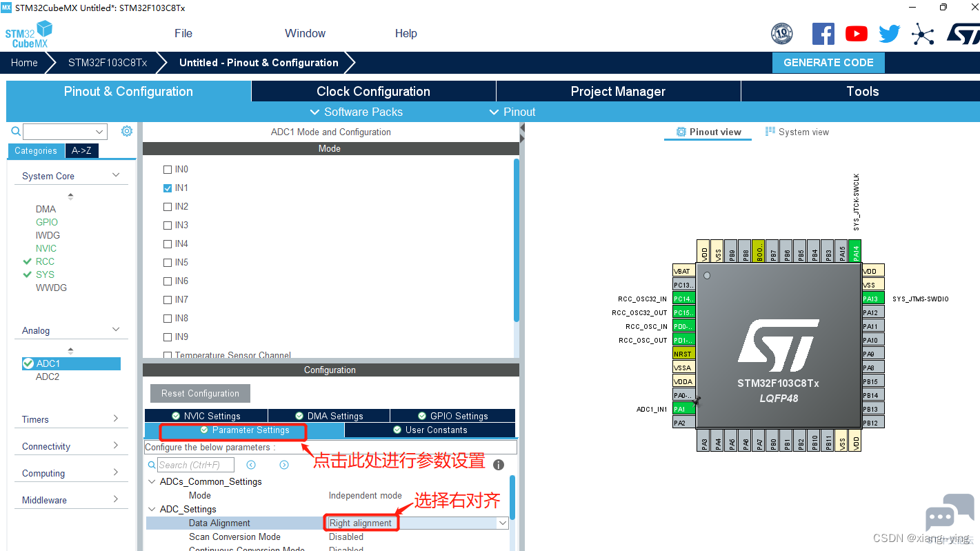Screen dimensions: 980x551
Task: Open the Facebook icon link
Action: 823,33
